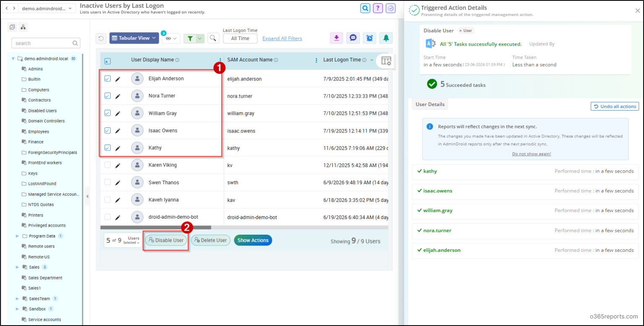This screenshot has height=326, width=644.
Task: Click the purple export download icon
Action: [336, 38]
